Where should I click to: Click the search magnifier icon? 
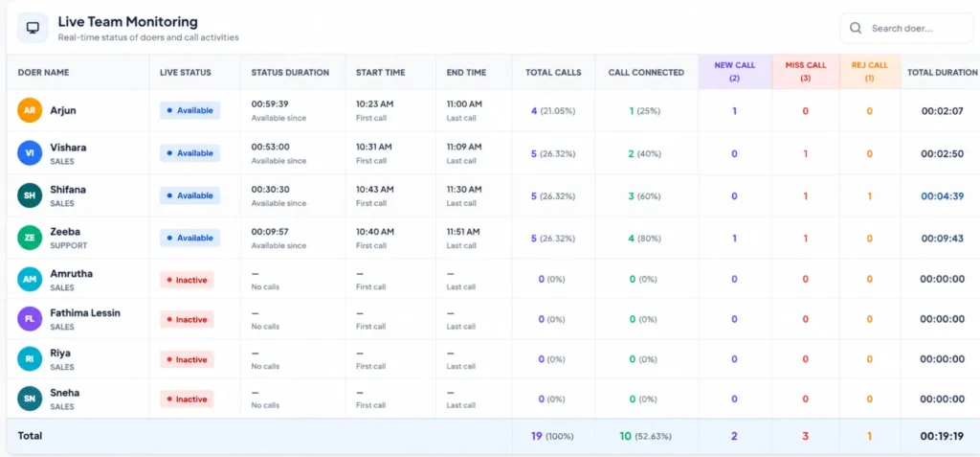pyautogui.click(x=856, y=28)
